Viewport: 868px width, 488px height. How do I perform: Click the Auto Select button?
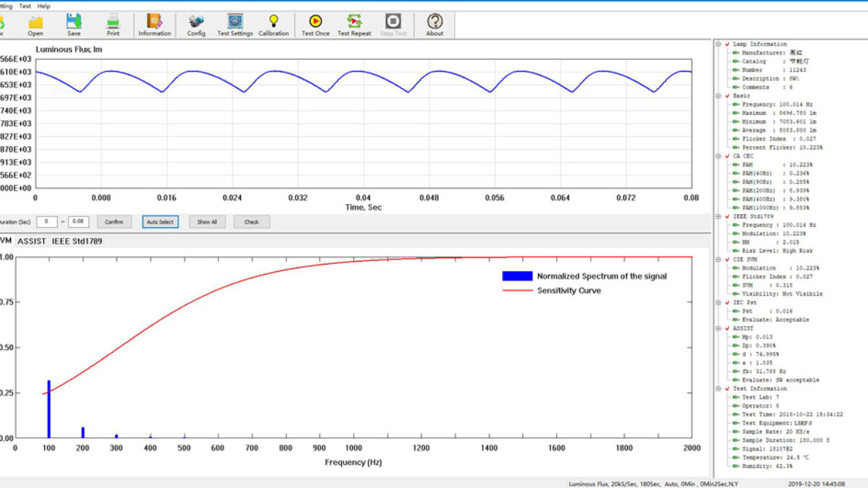pyautogui.click(x=160, y=222)
